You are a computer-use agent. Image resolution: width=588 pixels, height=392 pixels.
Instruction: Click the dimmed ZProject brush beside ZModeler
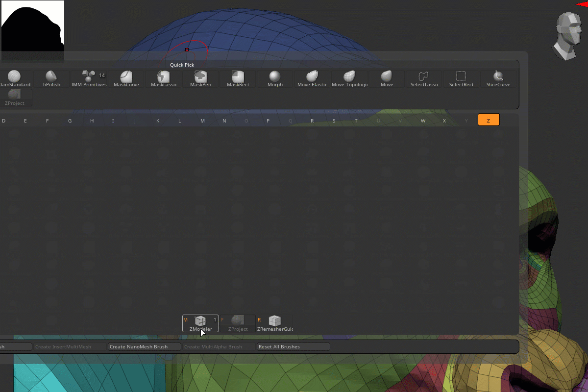238,323
